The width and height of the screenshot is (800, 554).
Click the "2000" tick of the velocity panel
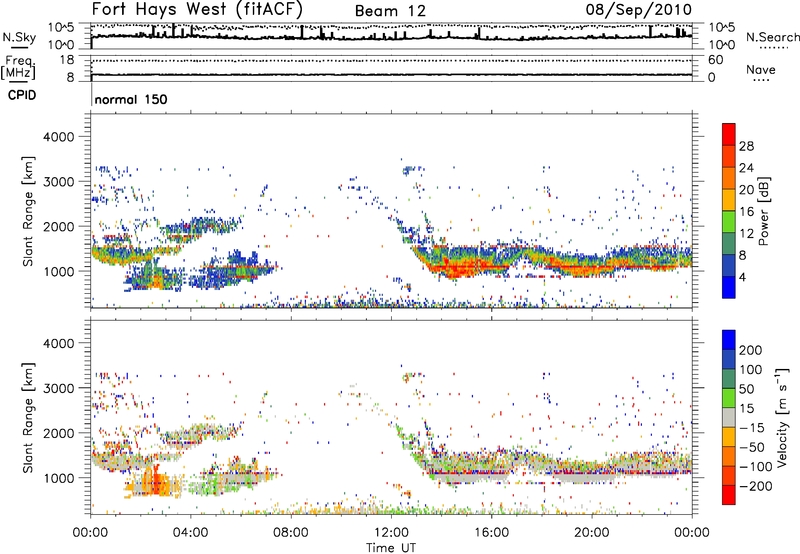(x=59, y=433)
